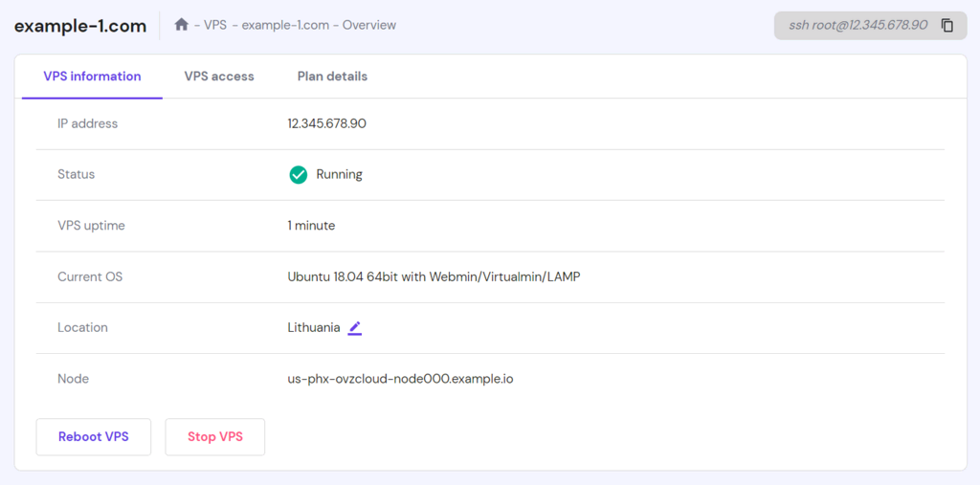The image size is (980, 485).
Task: Open the VPS information tab
Action: tap(92, 77)
